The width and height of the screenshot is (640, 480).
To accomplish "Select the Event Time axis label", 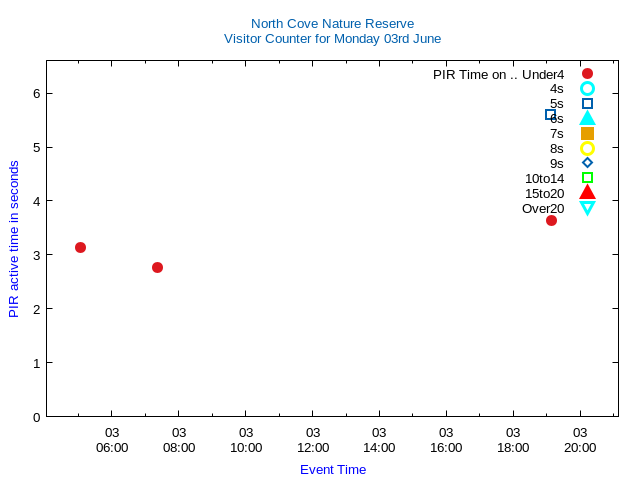I will pyautogui.click(x=333, y=469).
